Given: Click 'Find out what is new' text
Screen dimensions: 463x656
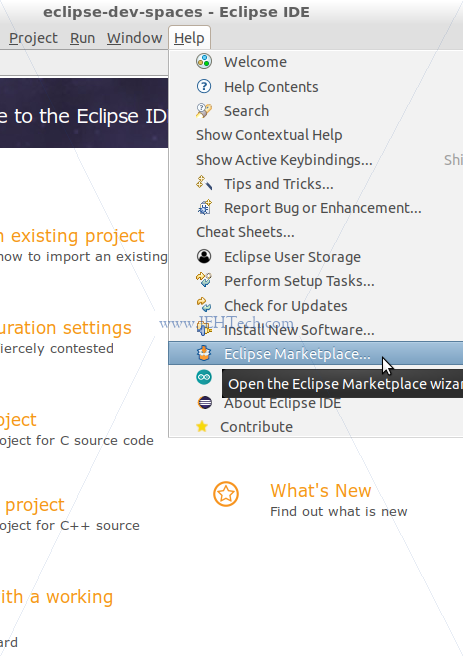Looking at the screenshot, I should click(x=338, y=511).
